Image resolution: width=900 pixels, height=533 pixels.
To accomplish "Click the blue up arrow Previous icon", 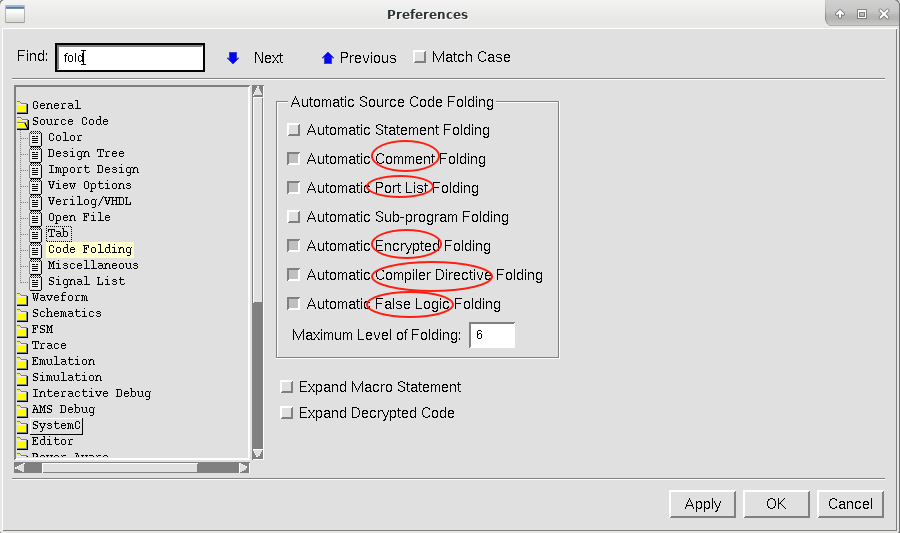I will tap(327, 58).
